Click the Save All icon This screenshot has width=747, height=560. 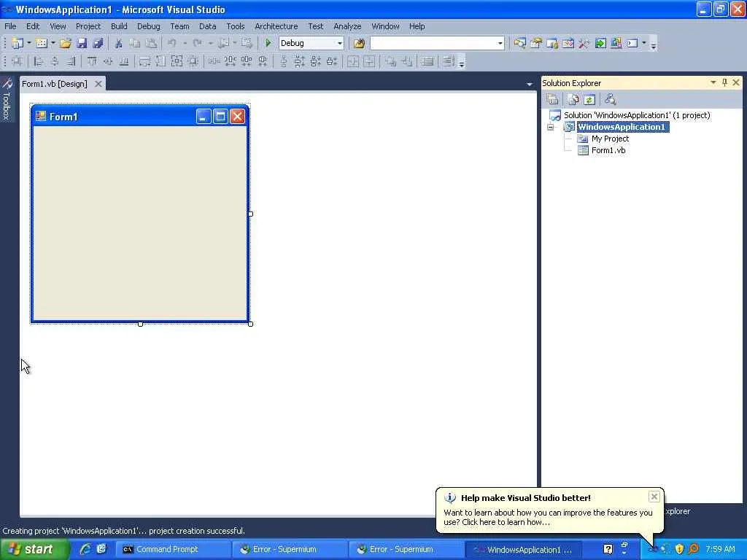tap(98, 43)
